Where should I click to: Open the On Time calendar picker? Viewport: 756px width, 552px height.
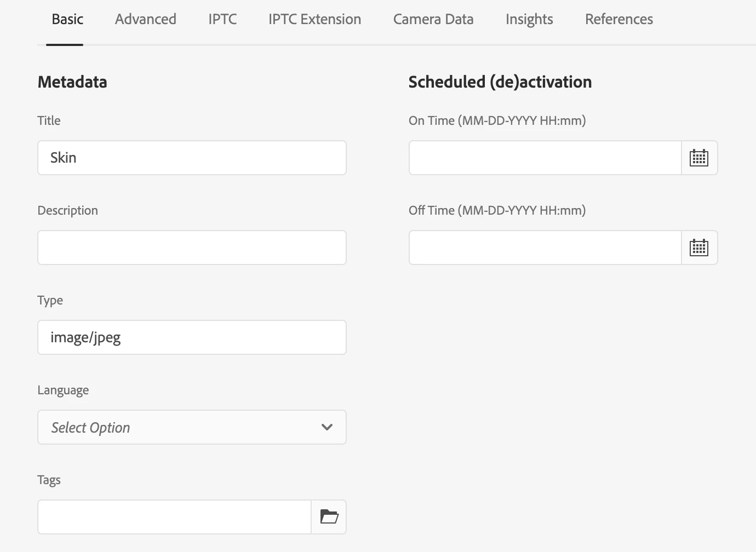pos(699,158)
